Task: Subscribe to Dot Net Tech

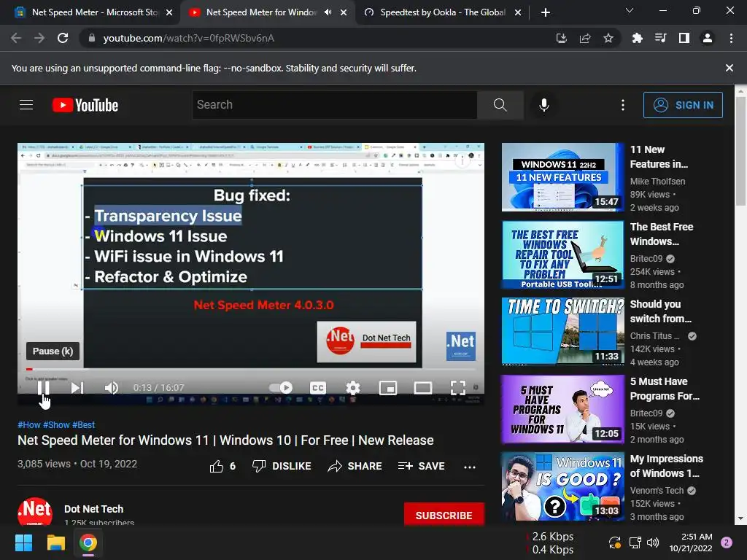Action: point(444,516)
